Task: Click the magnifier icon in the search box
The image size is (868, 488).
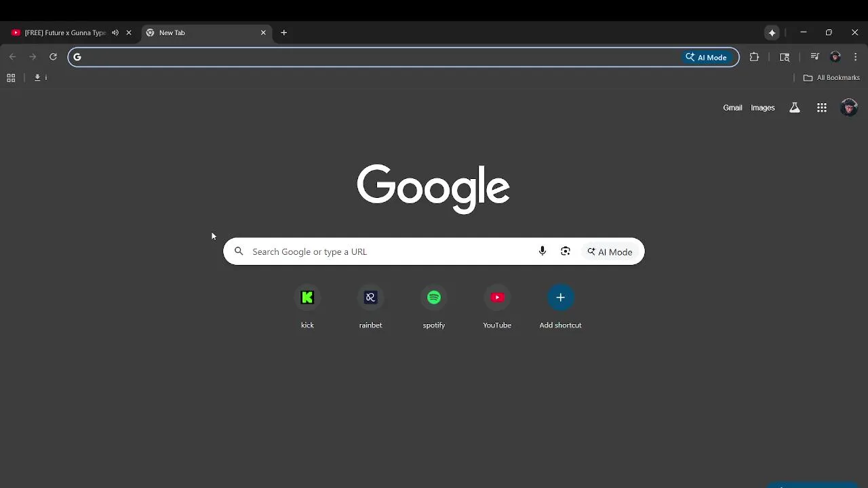Action: click(239, 251)
